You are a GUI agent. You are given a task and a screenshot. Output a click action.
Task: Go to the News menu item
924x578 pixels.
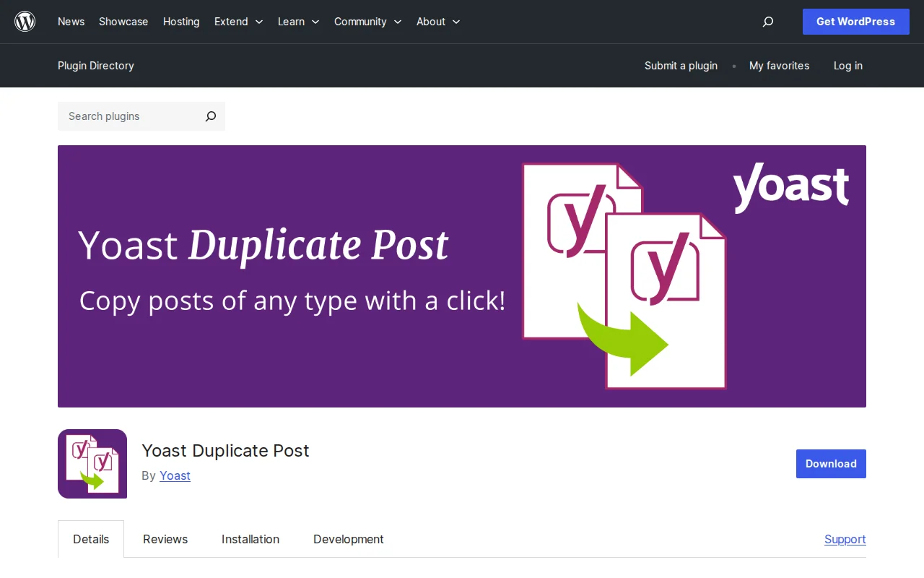71,22
